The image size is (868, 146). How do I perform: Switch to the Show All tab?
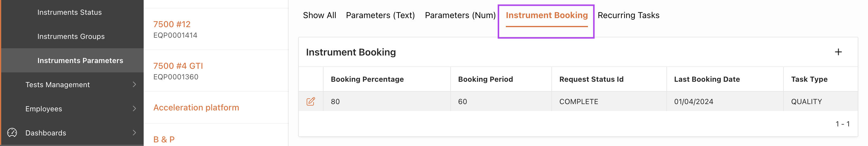319,15
